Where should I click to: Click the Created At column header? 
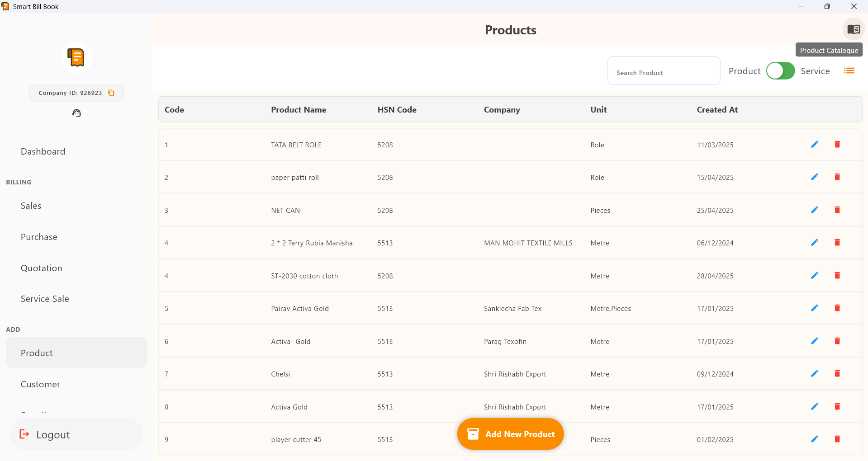coord(717,110)
